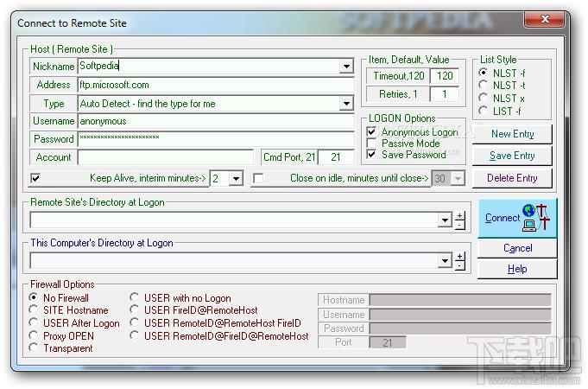This screenshot has height=389, width=588.
Task: Click the Cmd Port value field
Action: tap(336, 157)
